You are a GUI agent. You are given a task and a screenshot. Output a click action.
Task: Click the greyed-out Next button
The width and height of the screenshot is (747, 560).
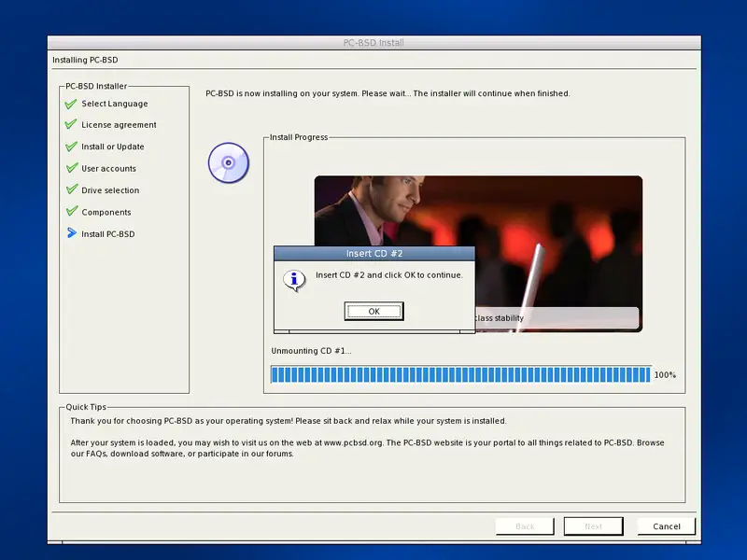pos(594,526)
